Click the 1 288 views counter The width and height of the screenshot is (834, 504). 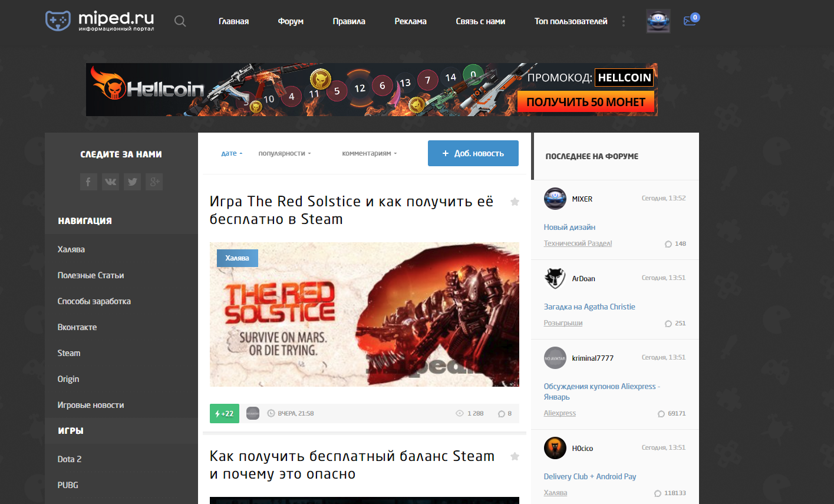tap(470, 414)
